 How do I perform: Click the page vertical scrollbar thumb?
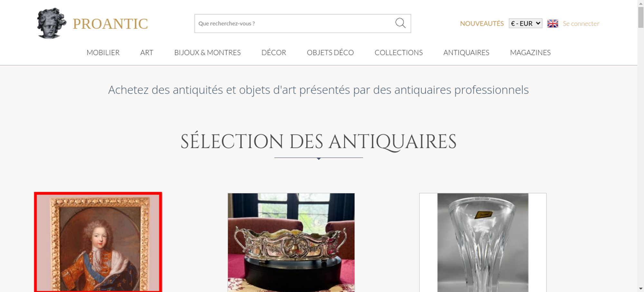pyautogui.click(x=641, y=17)
